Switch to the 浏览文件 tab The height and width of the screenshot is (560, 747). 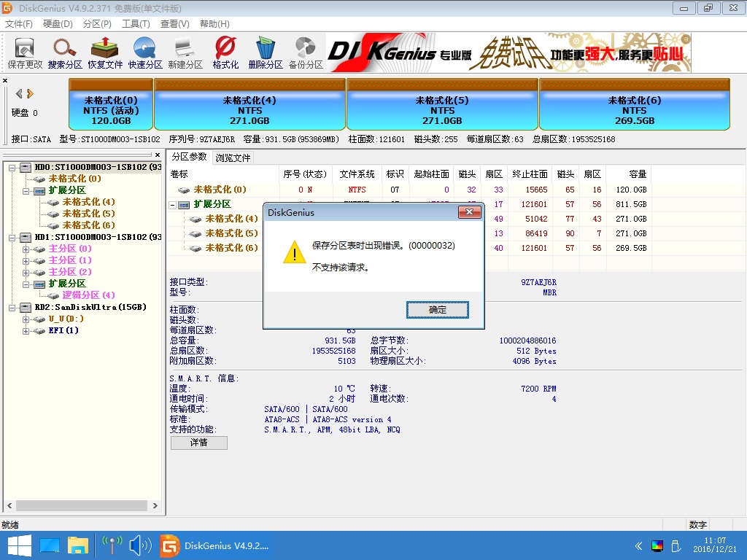233,157
